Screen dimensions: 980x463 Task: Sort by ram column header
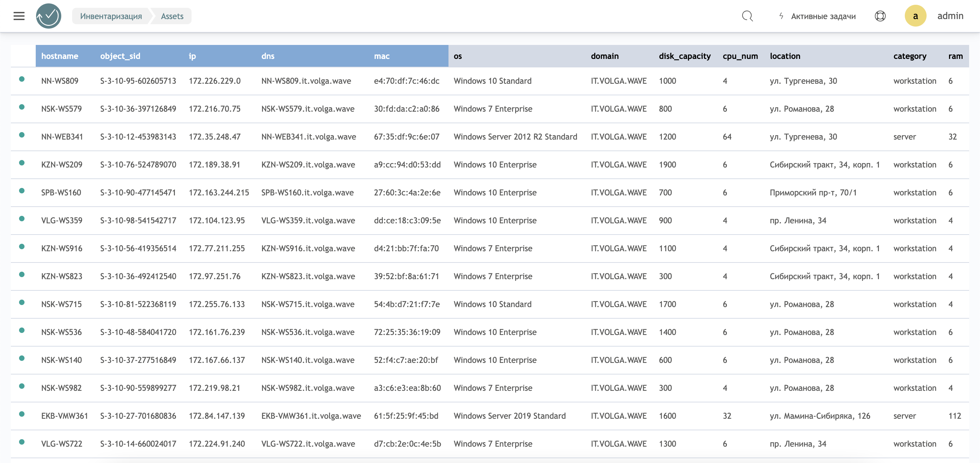click(955, 56)
